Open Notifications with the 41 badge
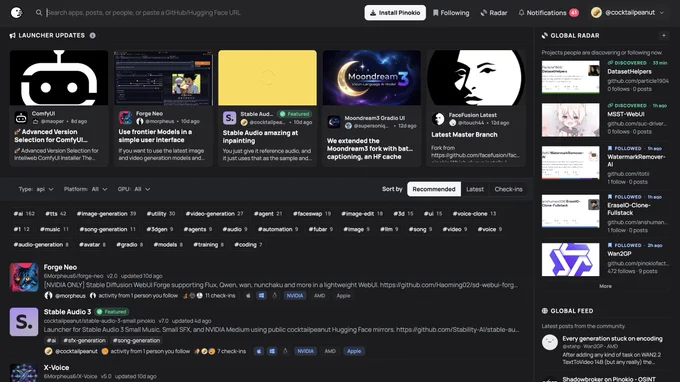Viewport: 680px width, 382px height. coord(548,13)
